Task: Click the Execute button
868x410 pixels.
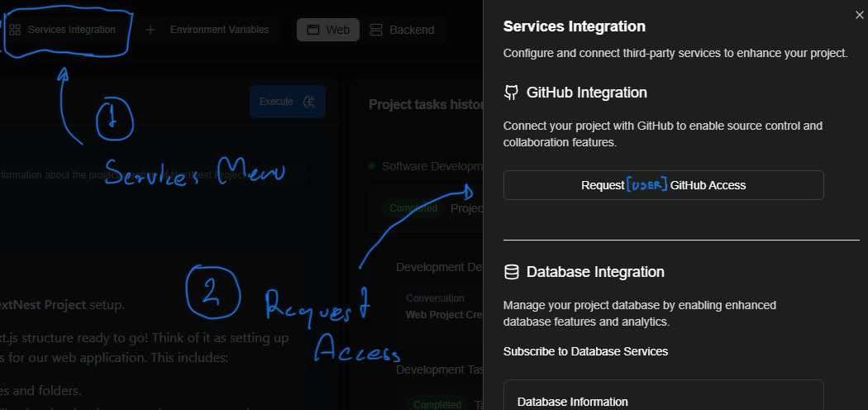Action: click(x=288, y=101)
